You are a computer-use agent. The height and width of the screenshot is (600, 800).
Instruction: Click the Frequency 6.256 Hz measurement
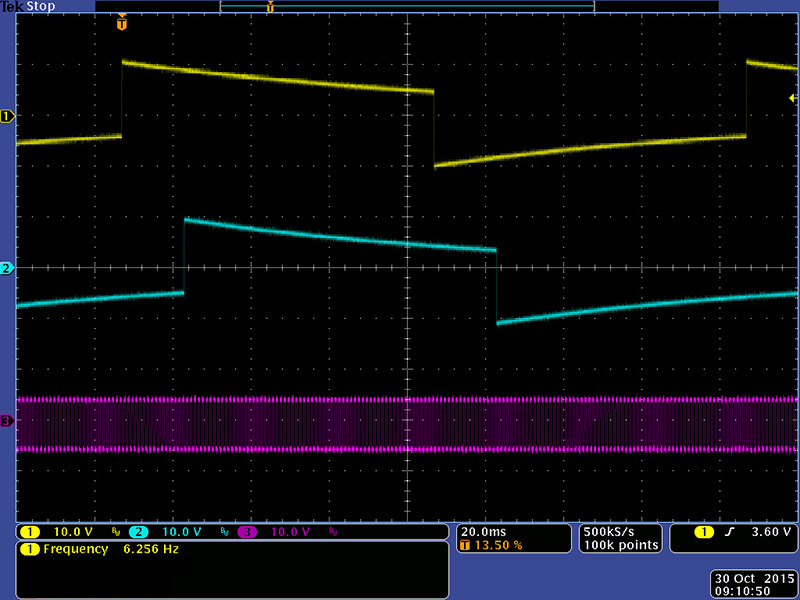[100, 549]
